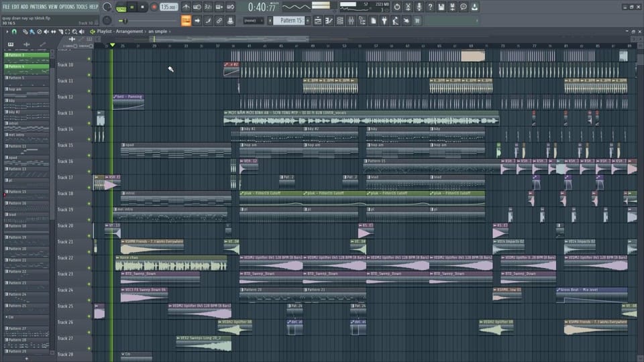Stop playback with the stop button
The width and height of the screenshot is (644, 362).
pos(142,7)
